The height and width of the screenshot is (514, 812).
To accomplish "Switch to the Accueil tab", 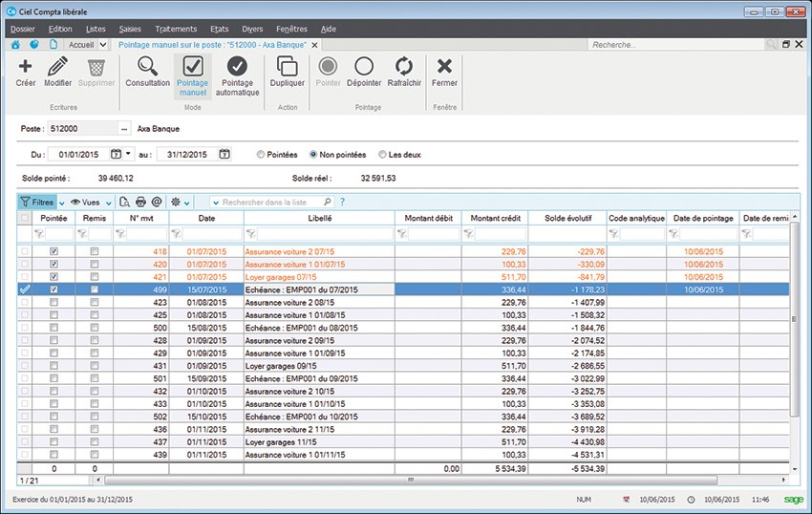I will [81, 45].
